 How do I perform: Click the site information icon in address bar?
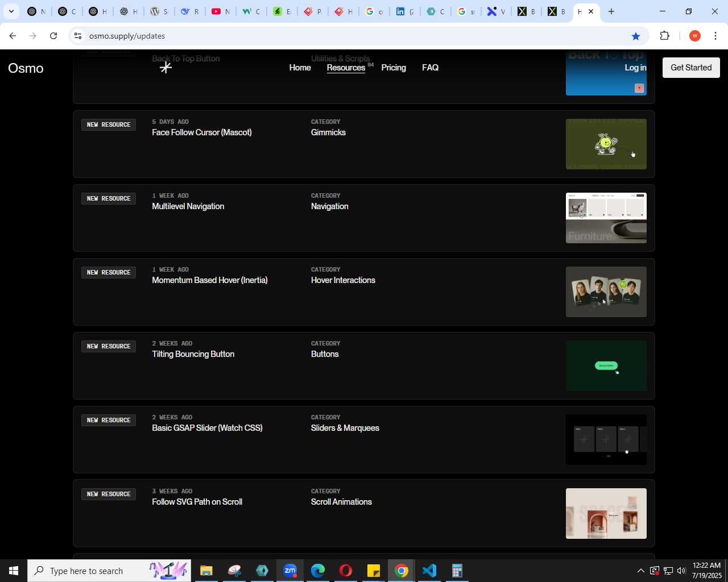click(x=78, y=36)
